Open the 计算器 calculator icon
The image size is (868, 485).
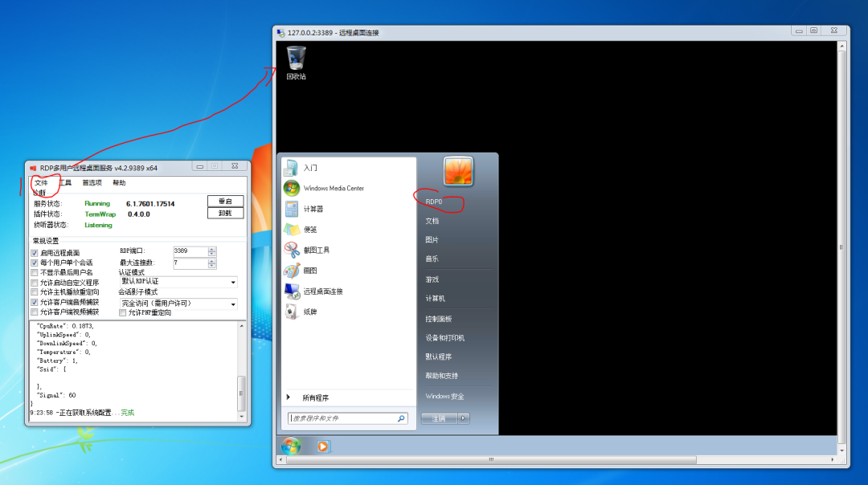coord(291,209)
